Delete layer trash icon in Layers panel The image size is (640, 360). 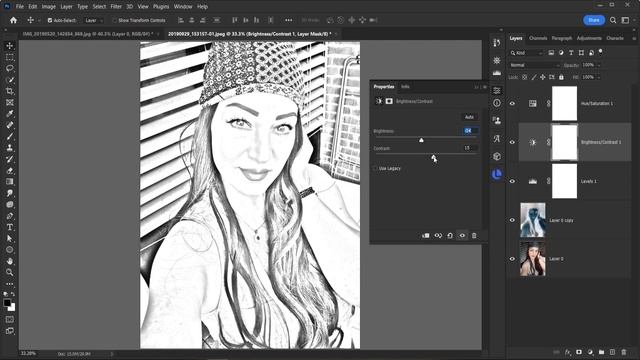(624, 352)
